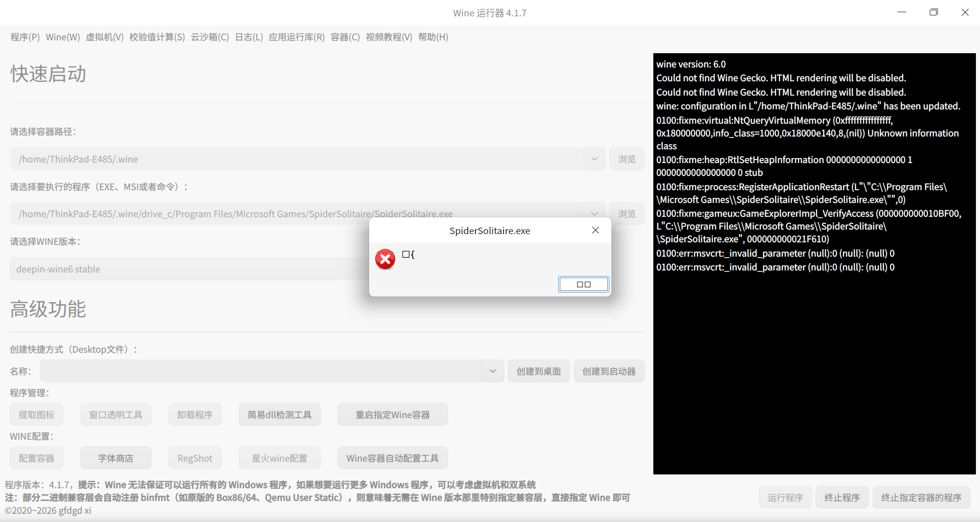
Task: Open the 容器(C) menu
Action: pos(346,37)
